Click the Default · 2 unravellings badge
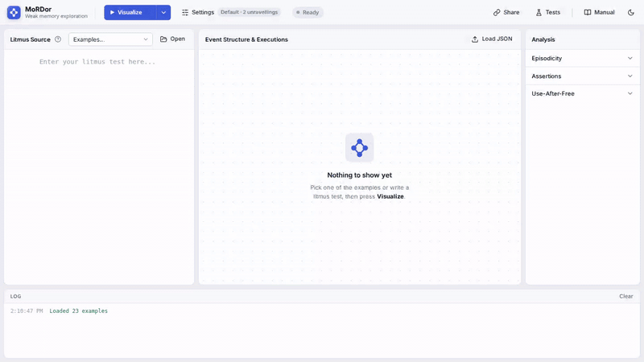The width and height of the screenshot is (644, 362). point(249,12)
